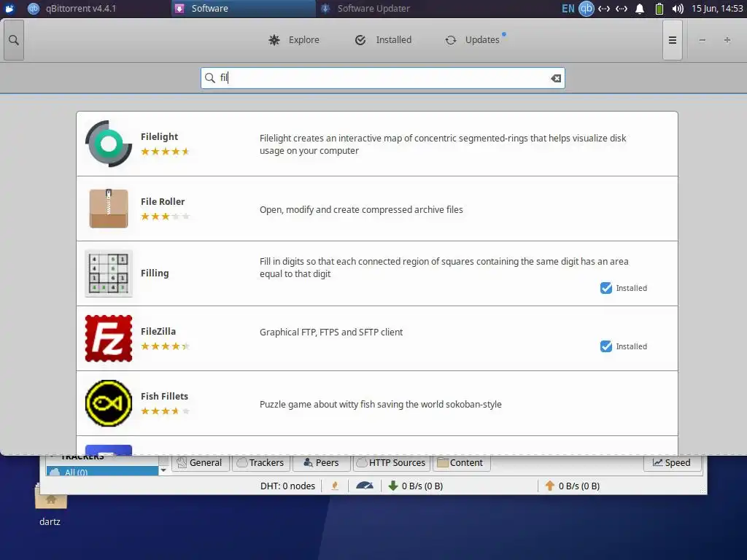Select the Filling title
This screenshot has width=747, height=560.
coord(155,273)
